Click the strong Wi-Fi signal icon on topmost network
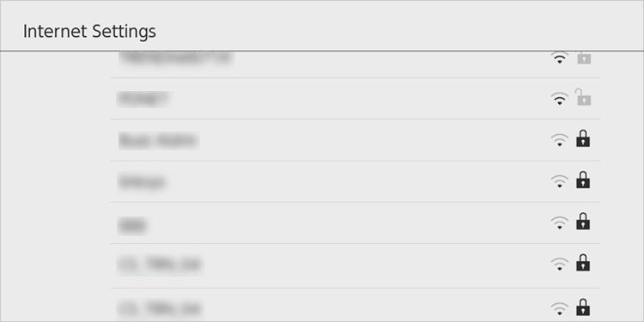 click(x=559, y=58)
